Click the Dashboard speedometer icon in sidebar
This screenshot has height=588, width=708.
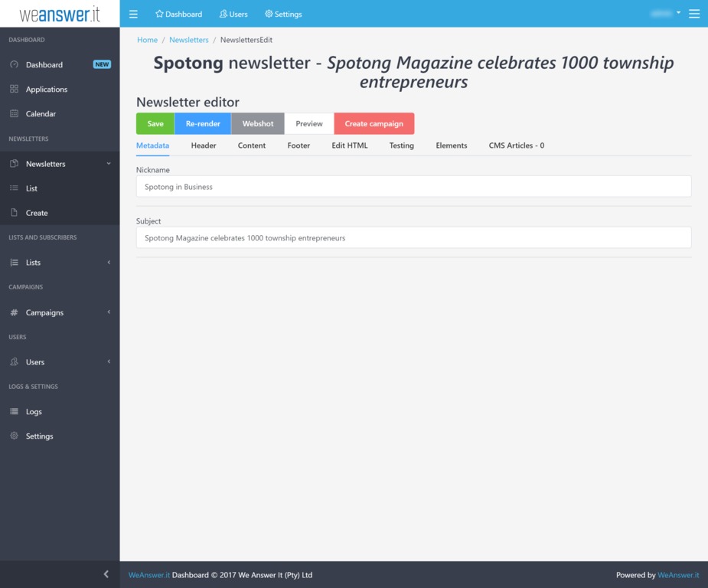(x=14, y=65)
